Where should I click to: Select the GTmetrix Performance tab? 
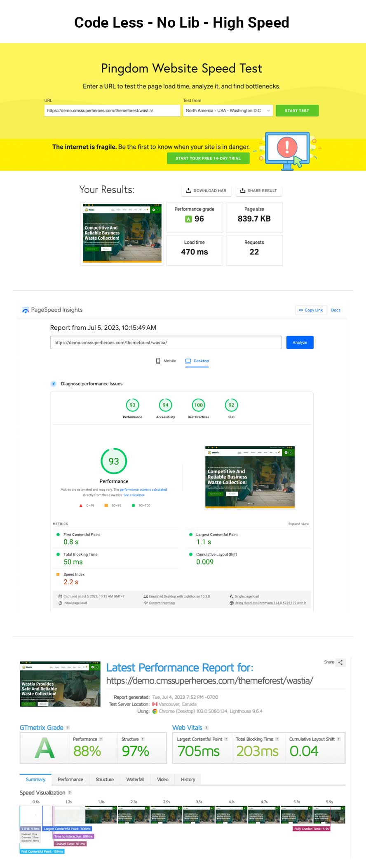[70, 779]
